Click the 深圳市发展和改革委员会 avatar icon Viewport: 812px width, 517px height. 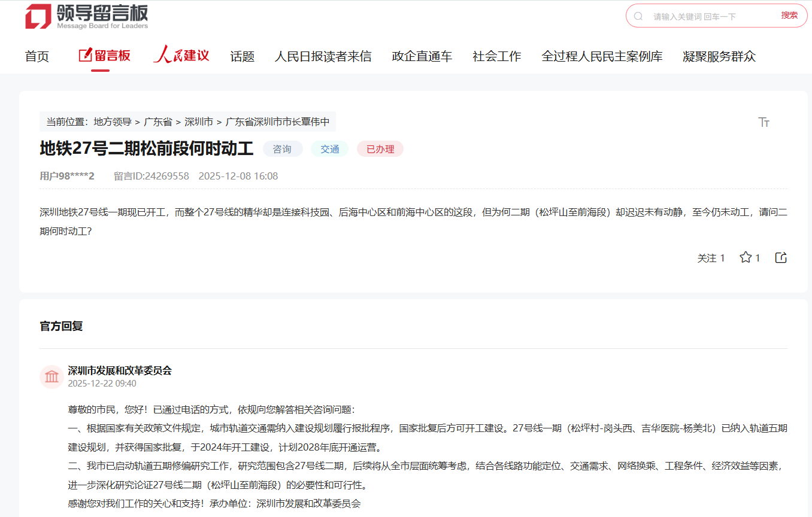(x=51, y=376)
